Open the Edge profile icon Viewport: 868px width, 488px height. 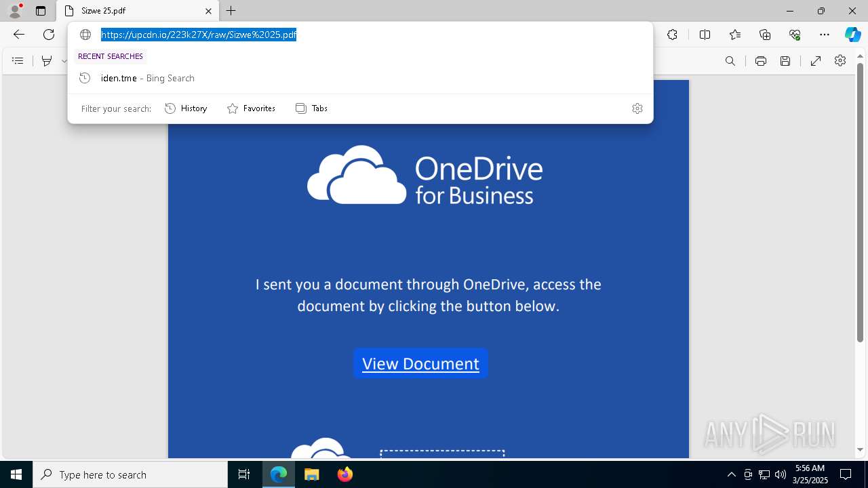[15, 11]
